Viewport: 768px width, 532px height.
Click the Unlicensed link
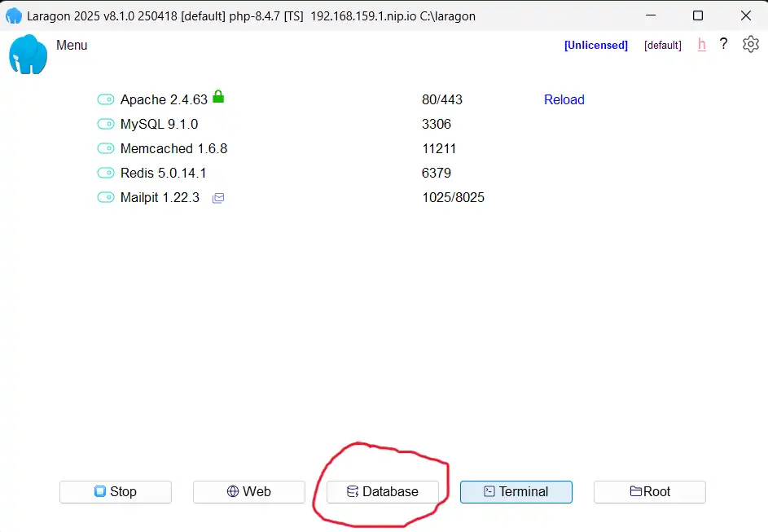click(x=595, y=45)
